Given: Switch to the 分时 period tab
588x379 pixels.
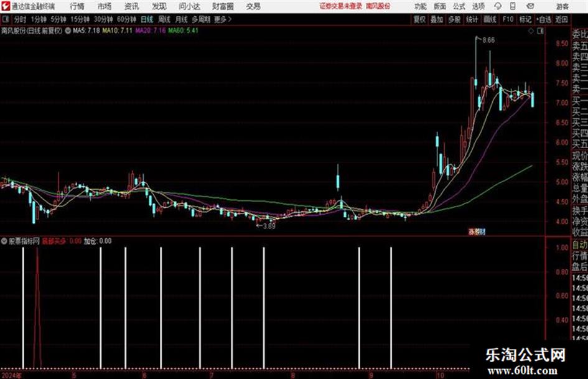Looking at the screenshot, I should point(21,19).
